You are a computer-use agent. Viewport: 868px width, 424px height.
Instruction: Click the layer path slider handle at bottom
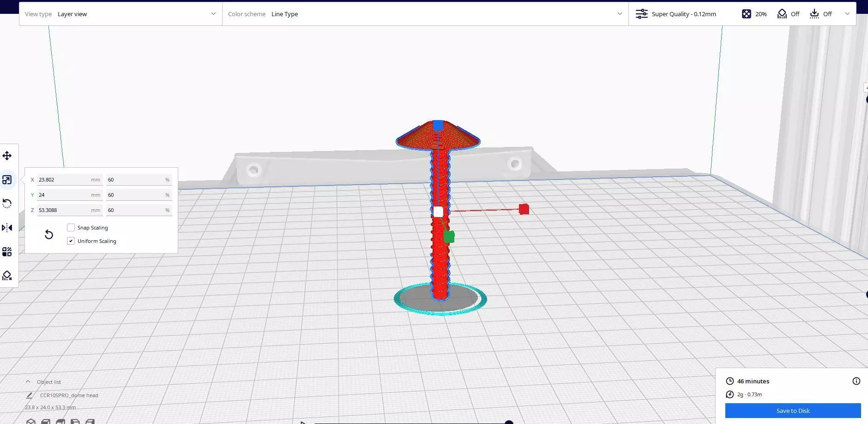(x=509, y=422)
